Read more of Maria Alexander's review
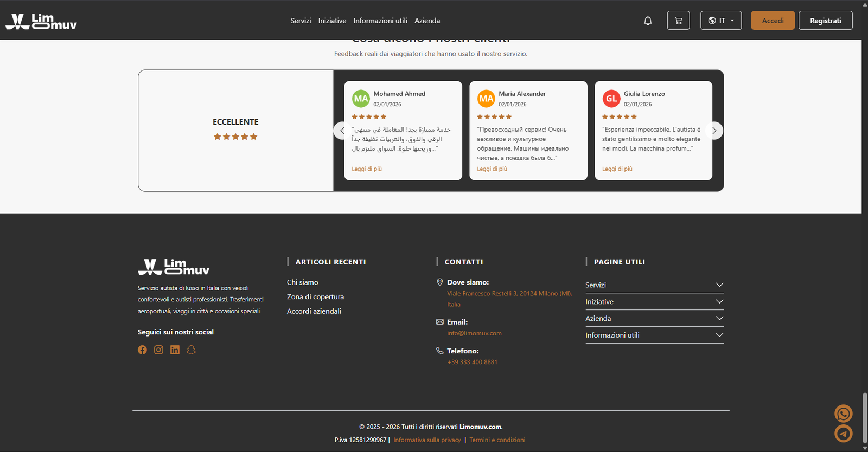This screenshot has width=868, height=452. 492,169
